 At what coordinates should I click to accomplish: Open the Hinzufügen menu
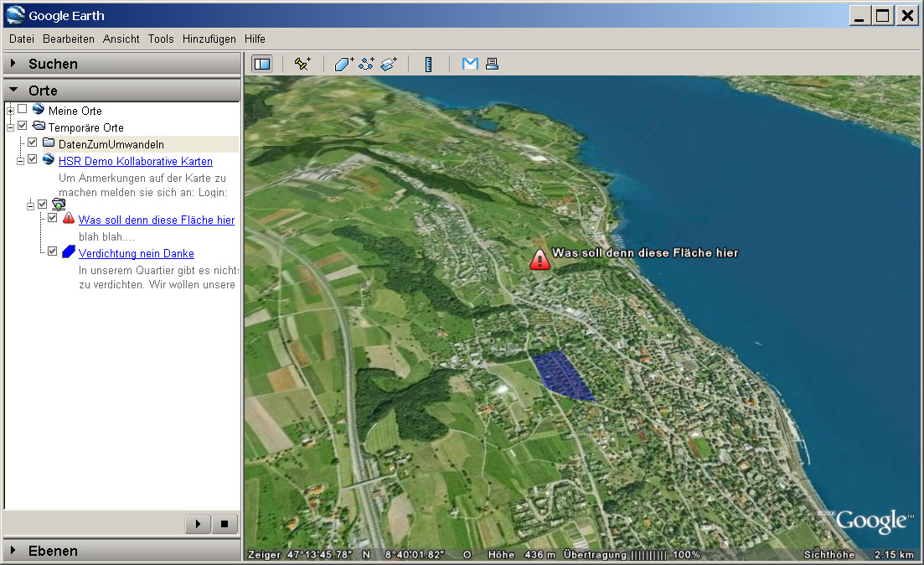click(209, 39)
